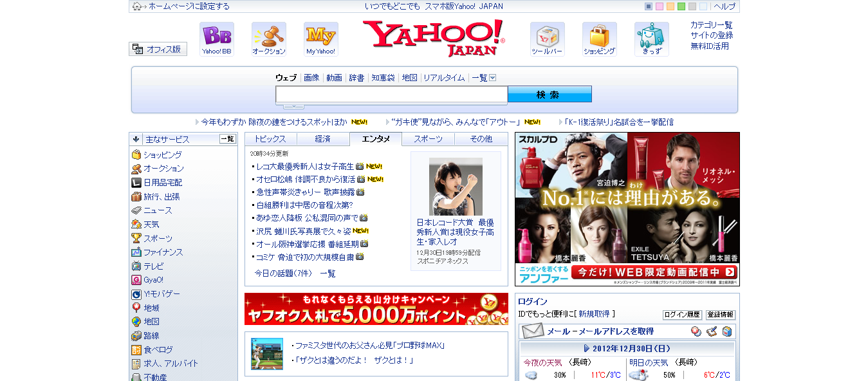Expand the date header arrow 2012年12月30日
The height and width of the screenshot is (381, 868).
pos(586,348)
